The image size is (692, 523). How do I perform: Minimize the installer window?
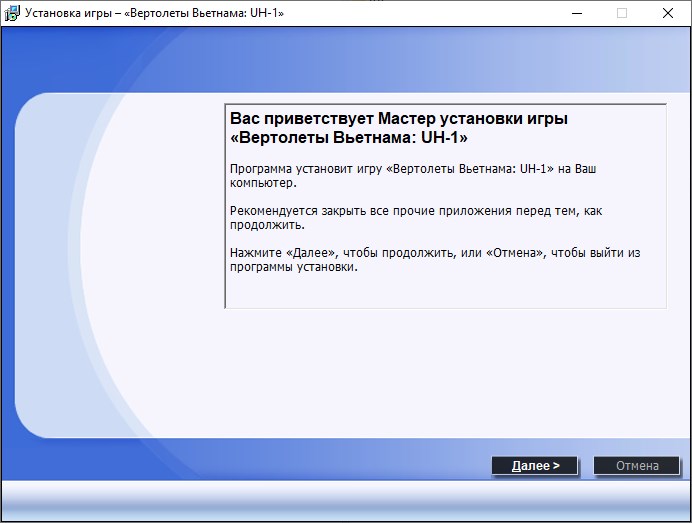[577, 13]
